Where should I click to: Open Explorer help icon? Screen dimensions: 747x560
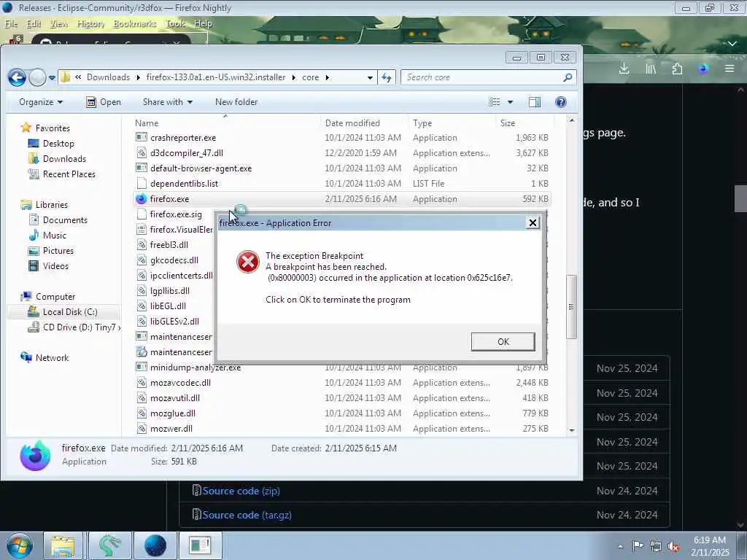561,102
